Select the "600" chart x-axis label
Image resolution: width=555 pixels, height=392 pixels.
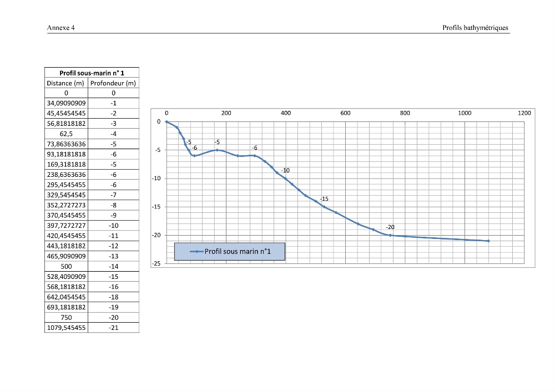345,113
